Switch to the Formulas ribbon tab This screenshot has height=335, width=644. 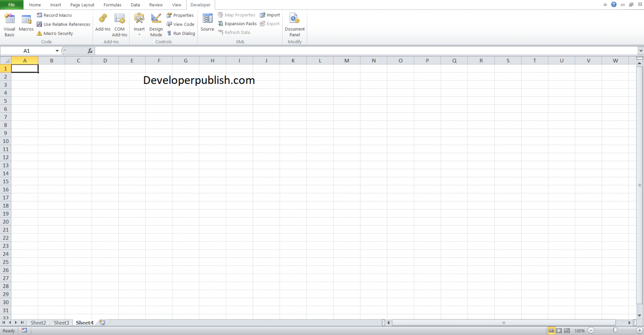(x=112, y=5)
